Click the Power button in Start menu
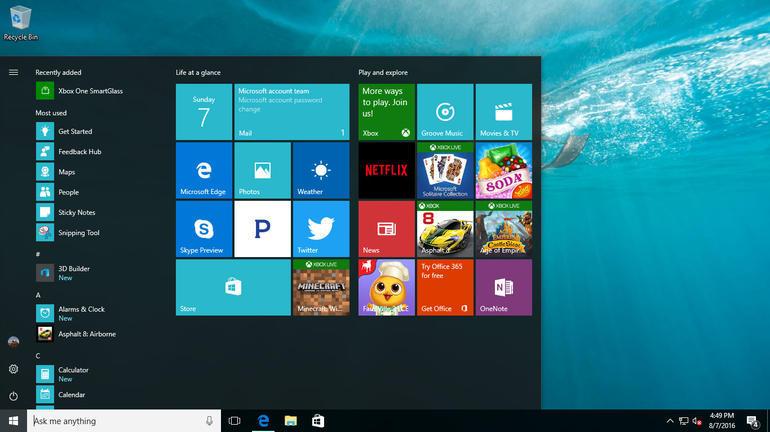This screenshot has width=770, height=432. [x=14, y=396]
